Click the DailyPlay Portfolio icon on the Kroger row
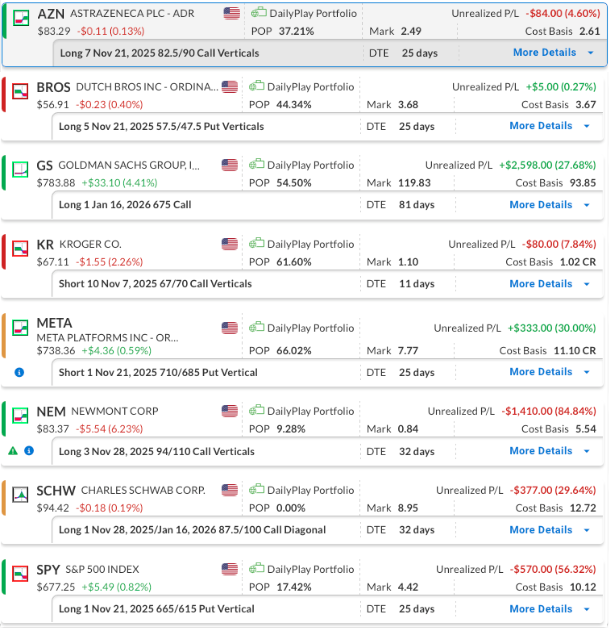This screenshot has width=609, height=628. point(258,244)
